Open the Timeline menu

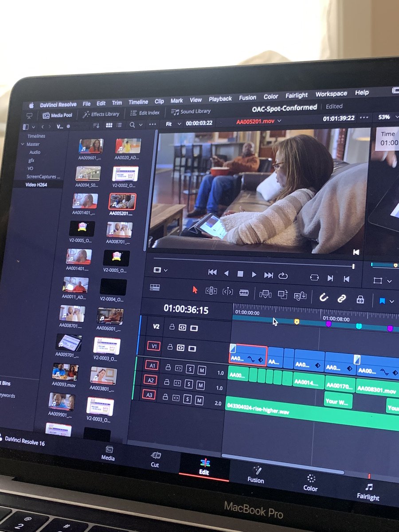pyautogui.click(x=138, y=102)
